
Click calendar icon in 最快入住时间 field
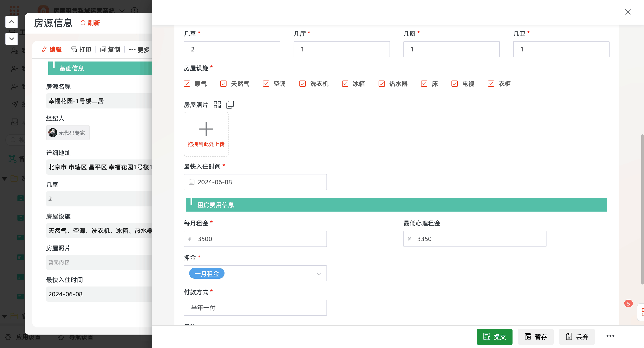pyautogui.click(x=191, y=182)
